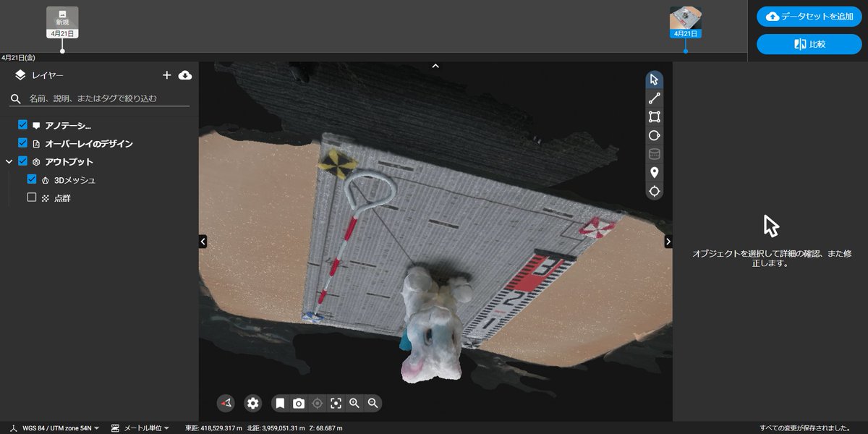Select the location pin annotation tool
The width and height of the screenshot is (868, 434).
(654, 173)
